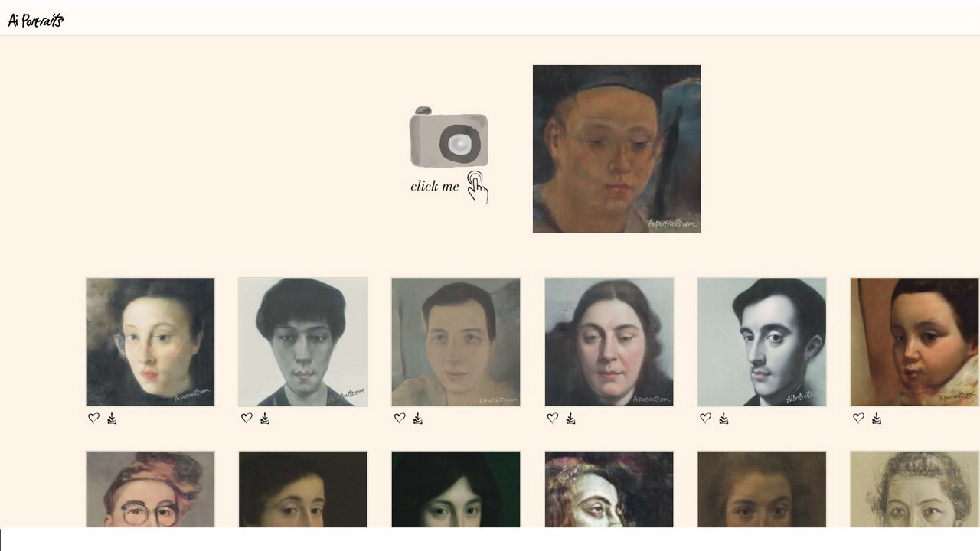Click the camera icon to upload photo

449,136
